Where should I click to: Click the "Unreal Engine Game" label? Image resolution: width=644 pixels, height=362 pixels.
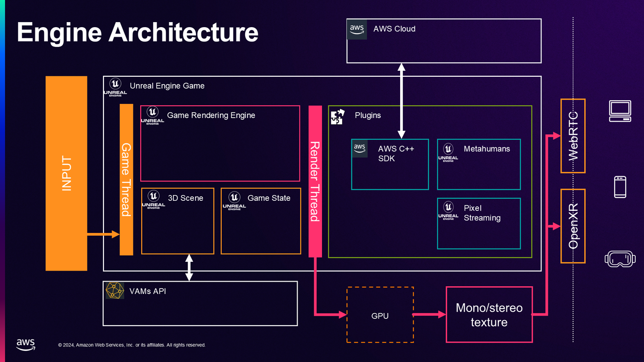click(x=167, y=85)
